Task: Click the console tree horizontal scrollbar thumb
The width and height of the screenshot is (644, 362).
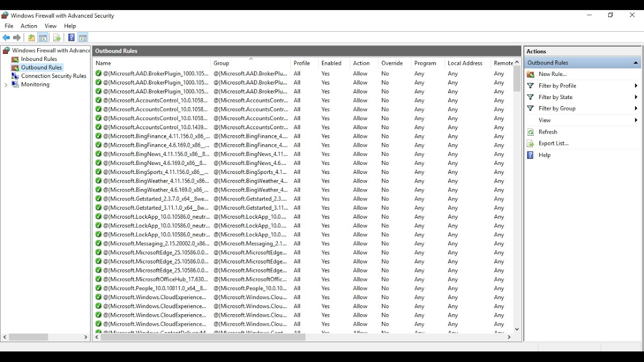Action: pyautogui.click(x=29, y=337)
